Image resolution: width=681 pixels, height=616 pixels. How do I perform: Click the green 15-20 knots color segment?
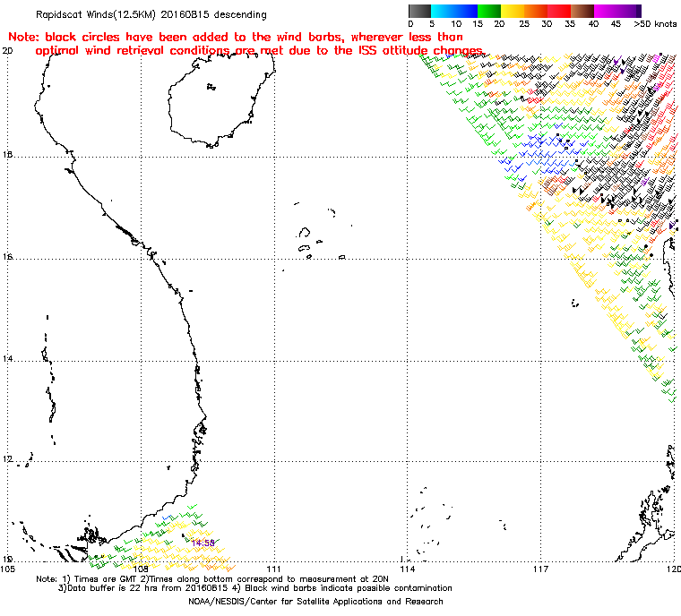pos(489,11)
